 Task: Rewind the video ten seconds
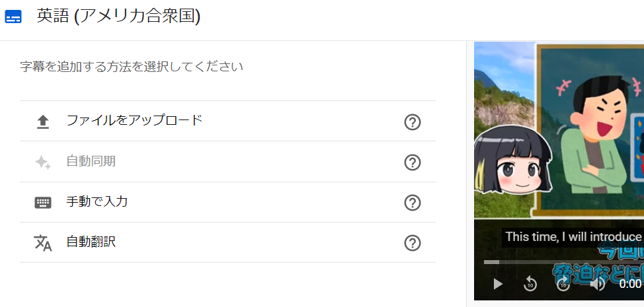click(x=530, y=283)
